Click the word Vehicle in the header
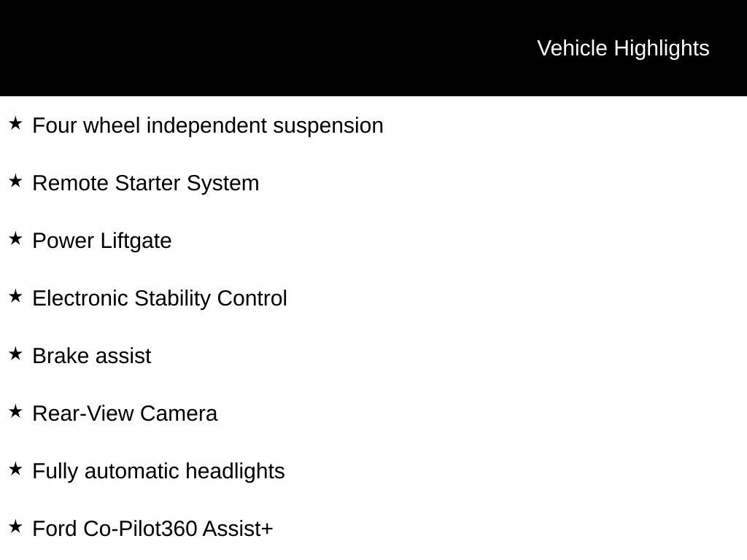747x560 pixels. [572, 49]
